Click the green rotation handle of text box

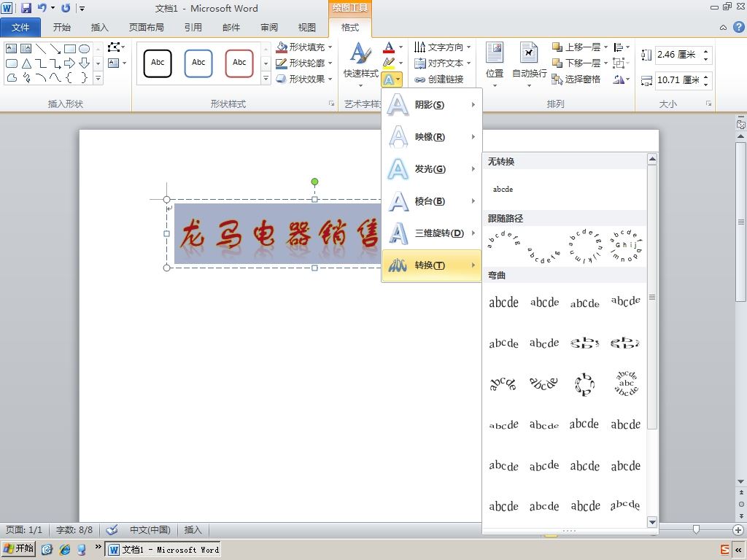click(x=314, y=182)
